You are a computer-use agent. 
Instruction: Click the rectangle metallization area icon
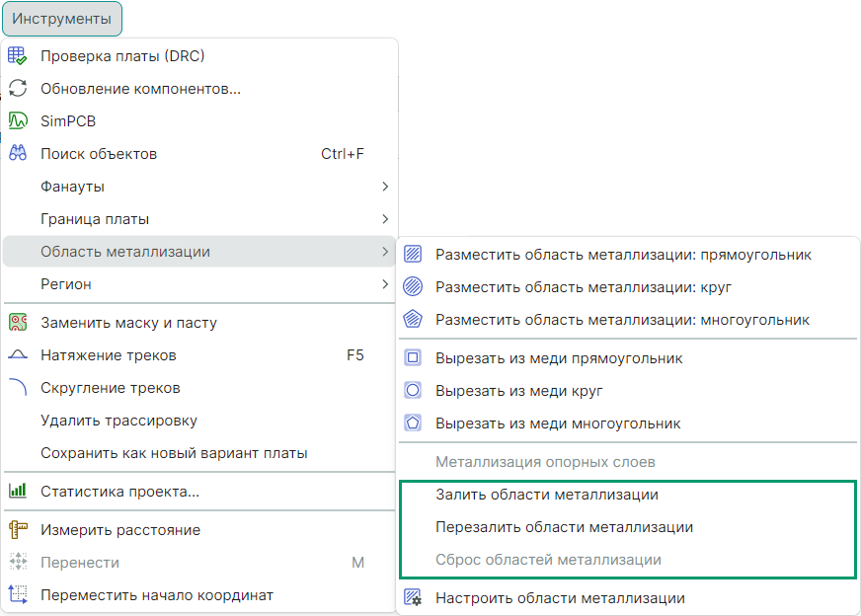pyautogui.click(x=414, y=255)
